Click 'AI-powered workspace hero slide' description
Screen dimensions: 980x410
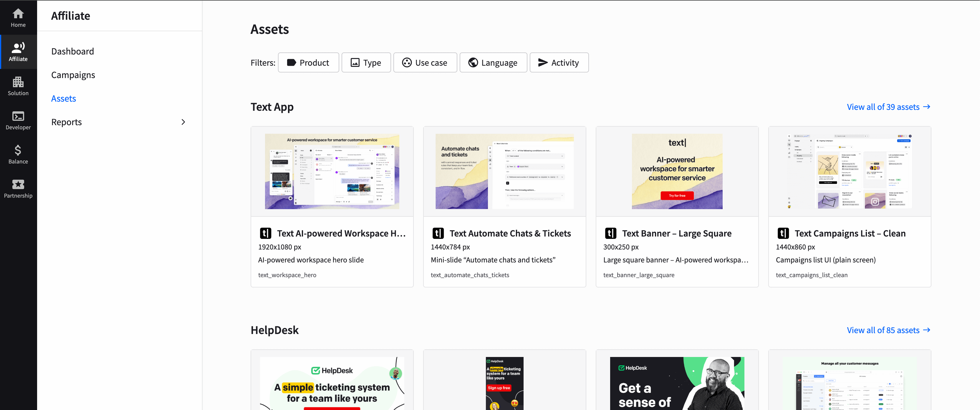coord(311,259)
